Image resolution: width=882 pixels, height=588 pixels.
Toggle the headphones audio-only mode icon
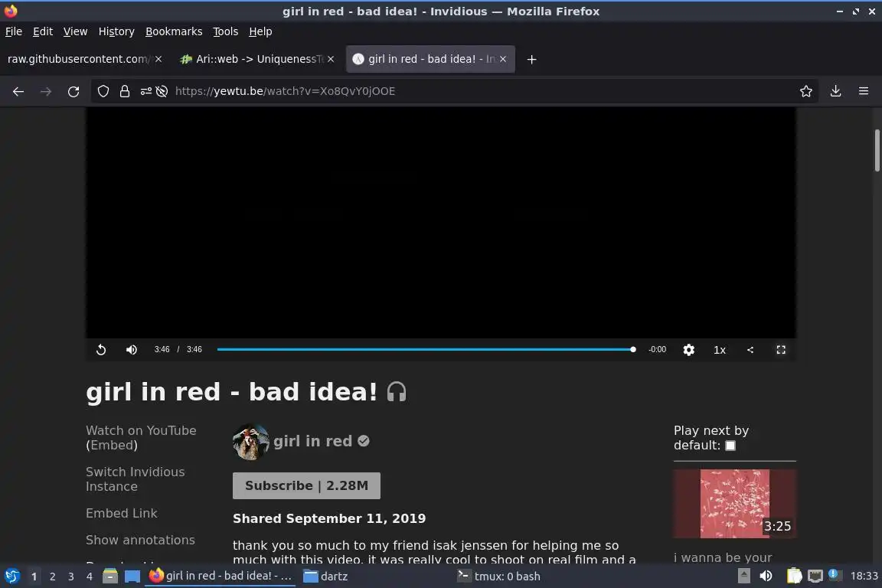click(397, 392)
